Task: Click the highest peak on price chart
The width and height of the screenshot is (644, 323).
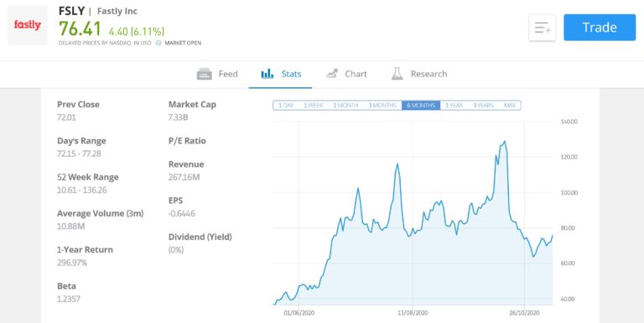Action: 504,142
